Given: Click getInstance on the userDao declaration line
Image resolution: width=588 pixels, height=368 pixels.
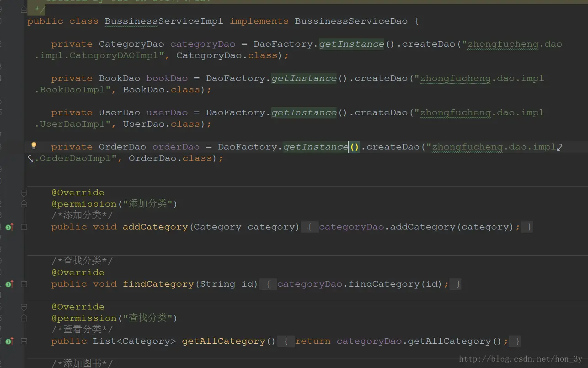Looking at the screenshot, I should [x=304, y=112].
